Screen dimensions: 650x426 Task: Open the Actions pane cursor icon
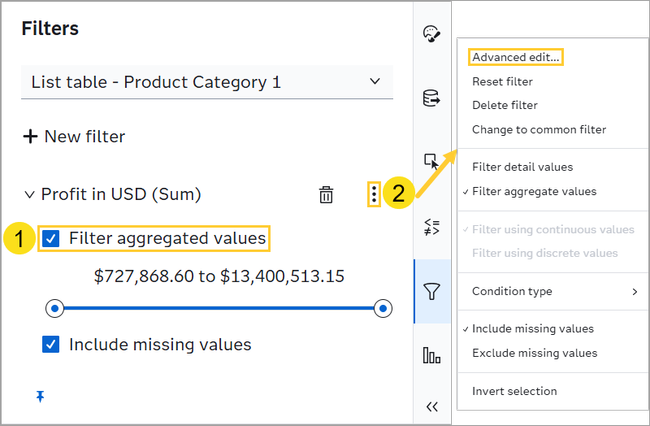tap(432, 161)
